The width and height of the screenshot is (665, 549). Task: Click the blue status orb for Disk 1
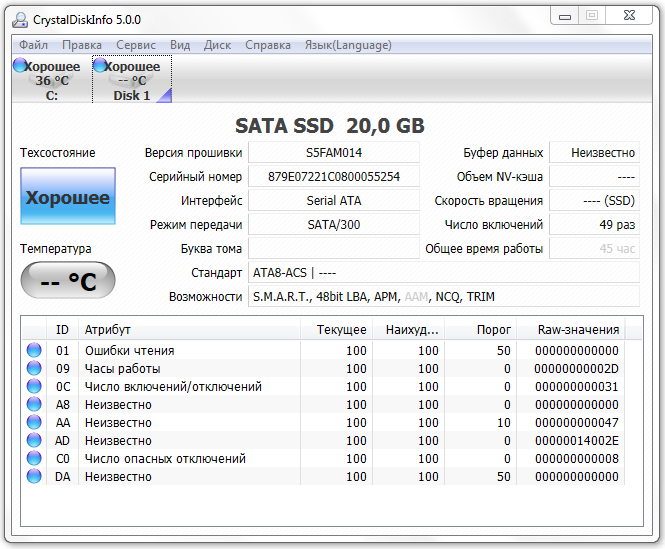click(100, 65)
